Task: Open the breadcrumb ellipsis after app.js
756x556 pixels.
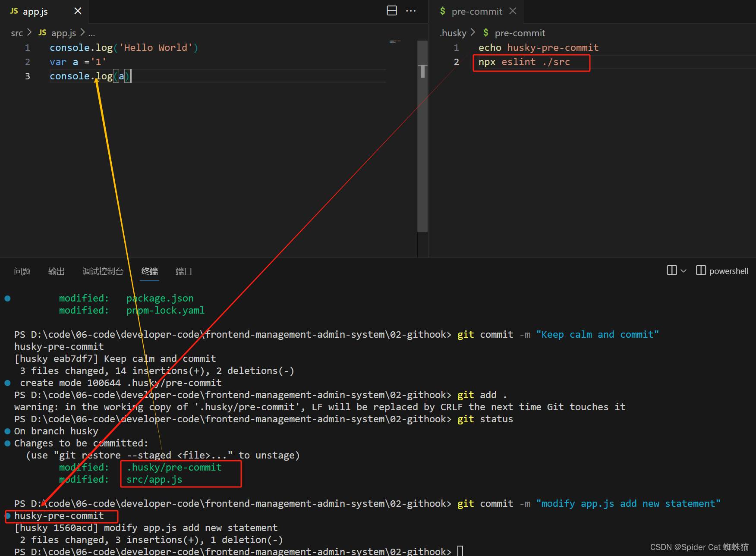Action: point(91,33)
